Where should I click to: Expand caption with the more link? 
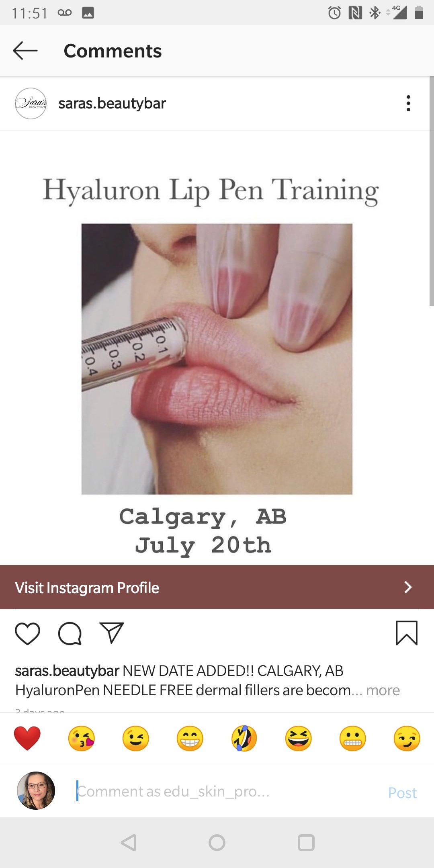click(383, 690)
